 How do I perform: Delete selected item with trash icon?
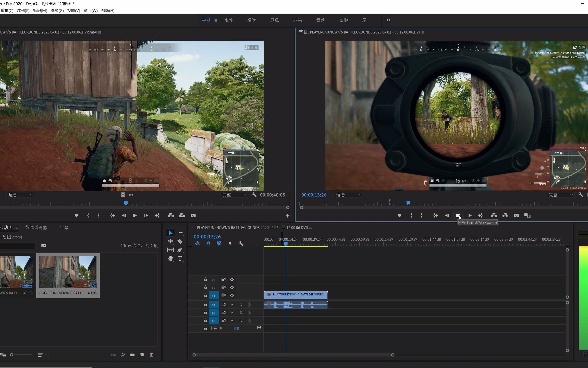click(152, 355)
